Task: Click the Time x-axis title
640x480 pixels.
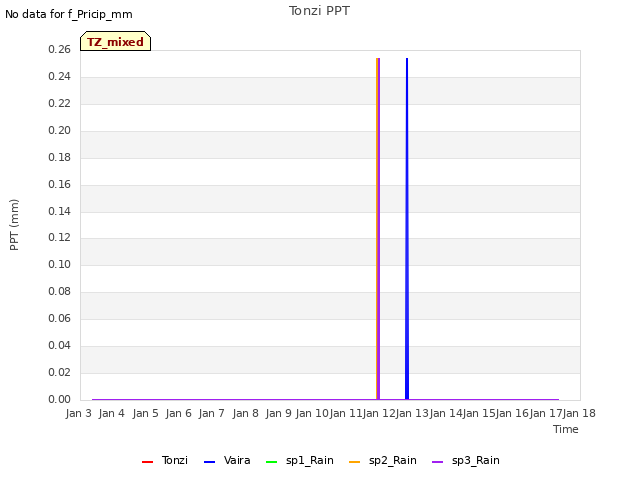Action: coord(566,429)
